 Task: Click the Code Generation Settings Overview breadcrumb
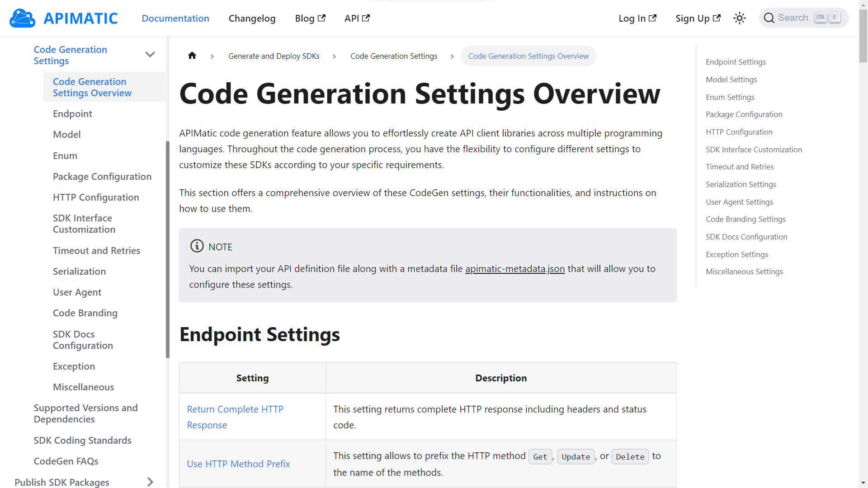click(x=528, y=56)
